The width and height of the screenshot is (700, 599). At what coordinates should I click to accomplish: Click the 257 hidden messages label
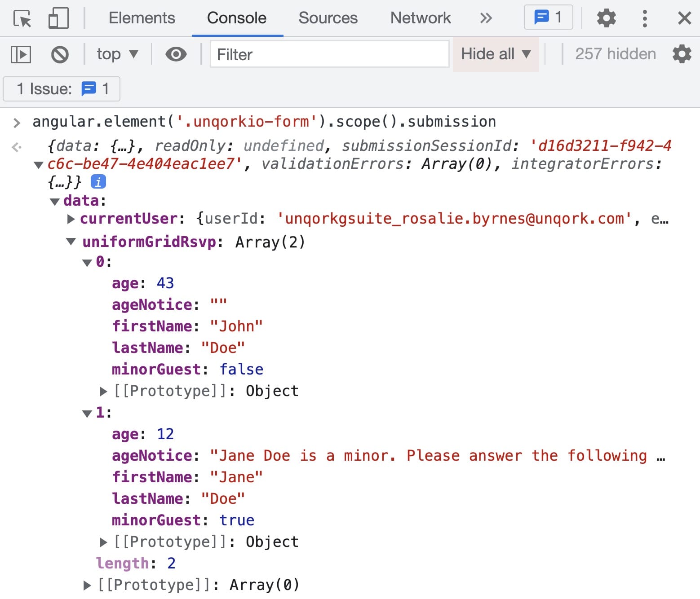tap(615, 54)
